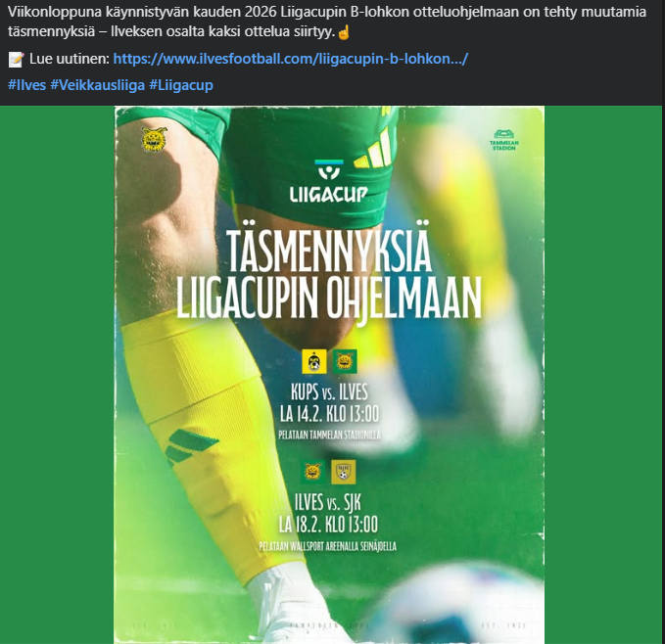Click the 'LA 14.2. KLO 13:00' match time
The width and height of the screenshot is (665, 644).
[329, 414]
